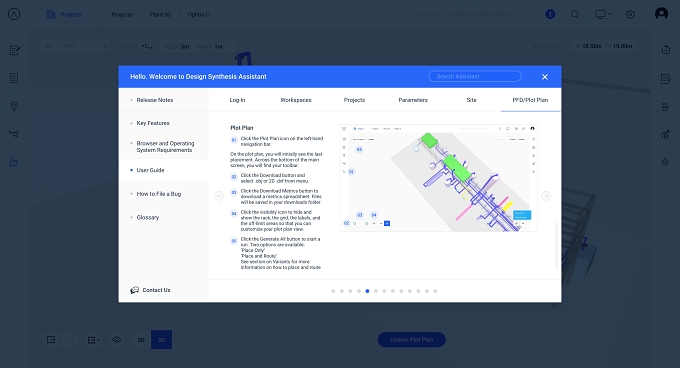Click the location pin icon in left sidebar

(14, 106)
